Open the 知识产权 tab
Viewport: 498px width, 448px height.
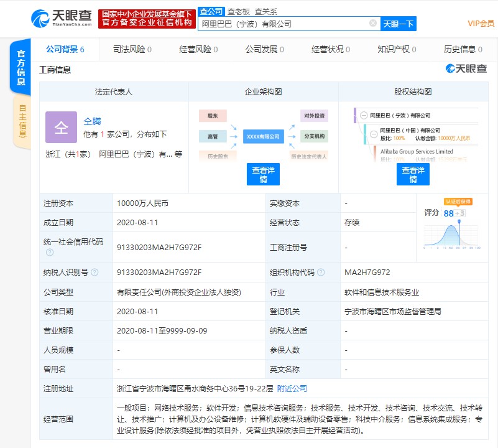coord(397,49)
